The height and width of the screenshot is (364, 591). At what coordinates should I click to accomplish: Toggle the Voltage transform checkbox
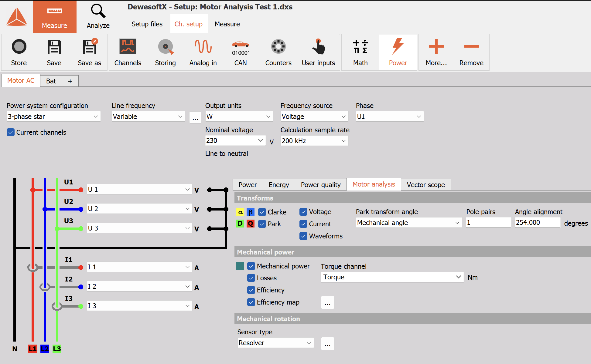point(303,212)
